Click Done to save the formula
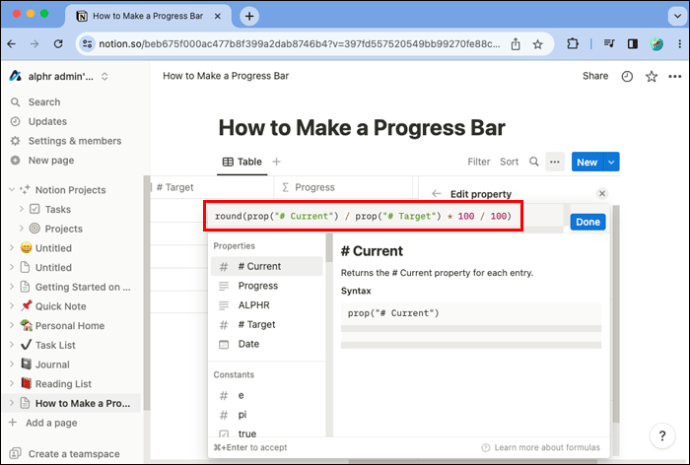 pyautogui.click(x=588, y=222)
